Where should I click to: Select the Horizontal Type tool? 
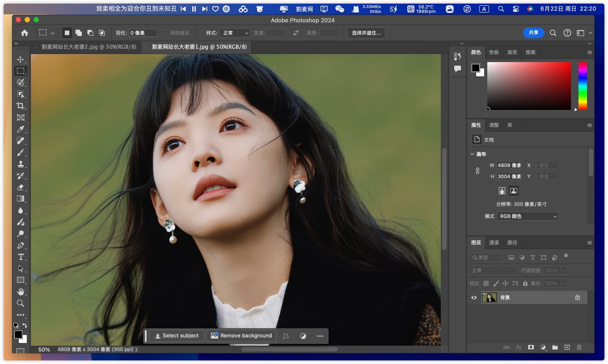tap(21, 257)
